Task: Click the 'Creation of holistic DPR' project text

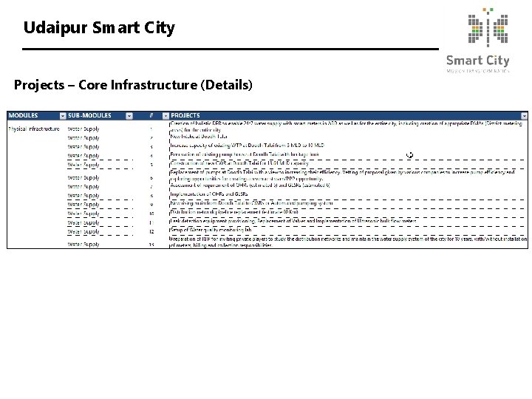Action: (x=346, y=126)
